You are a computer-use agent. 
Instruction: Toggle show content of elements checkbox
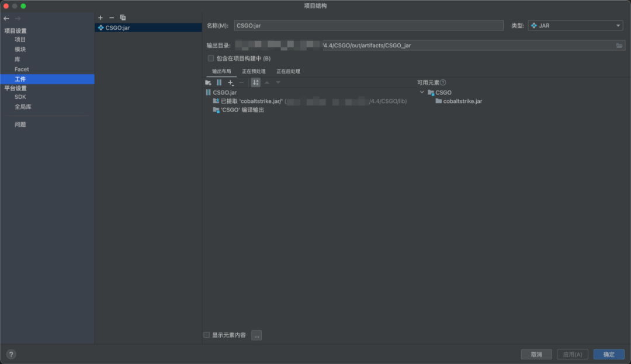[206, 335]
